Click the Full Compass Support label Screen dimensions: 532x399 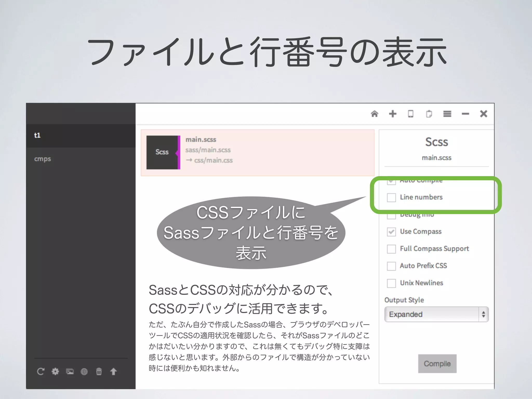click(434, 249)
